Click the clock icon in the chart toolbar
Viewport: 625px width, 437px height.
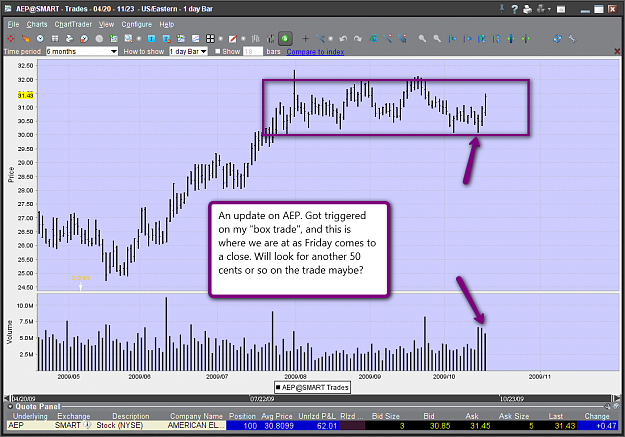(40, 39)
